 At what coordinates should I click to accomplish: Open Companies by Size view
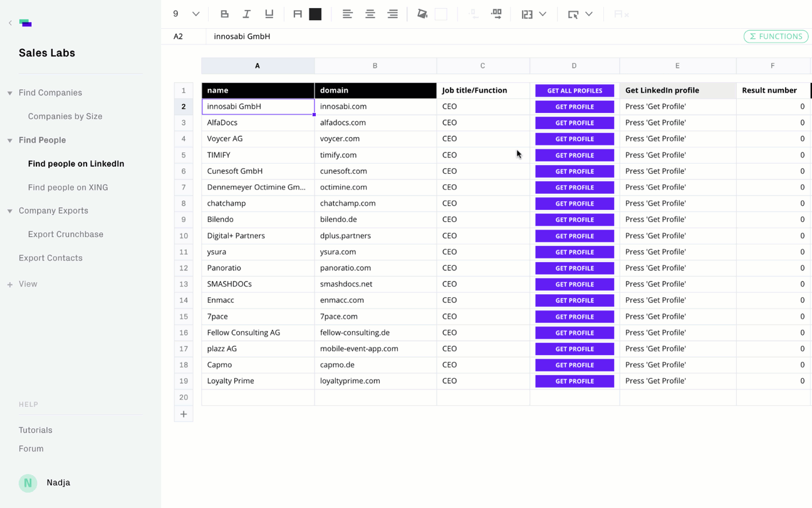coord(65,116)
